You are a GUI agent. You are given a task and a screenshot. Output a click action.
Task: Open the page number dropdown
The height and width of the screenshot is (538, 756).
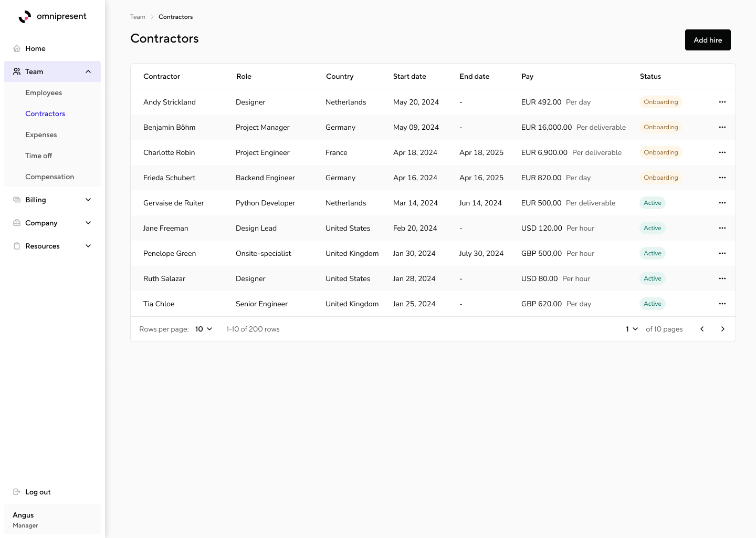coord(632,329)
